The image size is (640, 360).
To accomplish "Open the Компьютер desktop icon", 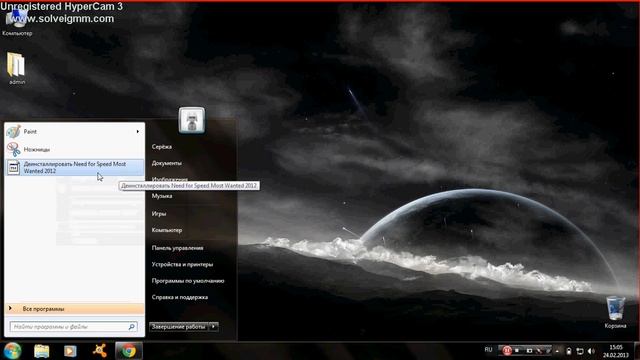I will (17, 21).
